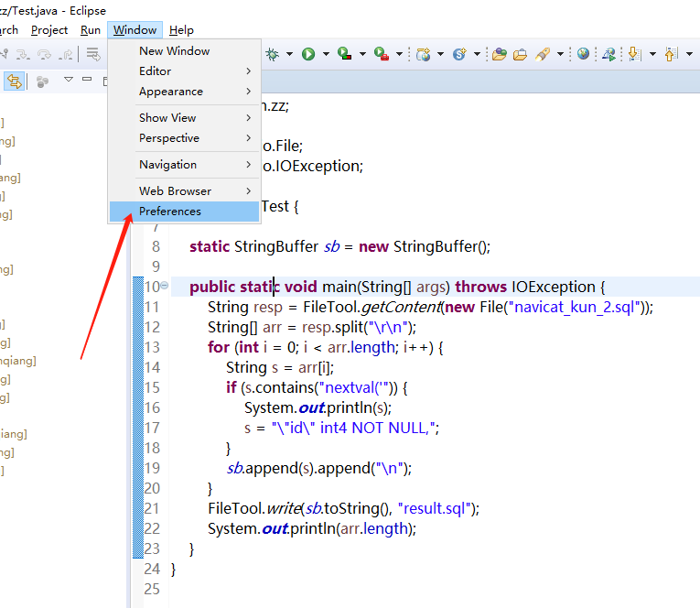700x608 pixels.
Task: Open dropdown beside new web project icon
Action: click(441, 55)
